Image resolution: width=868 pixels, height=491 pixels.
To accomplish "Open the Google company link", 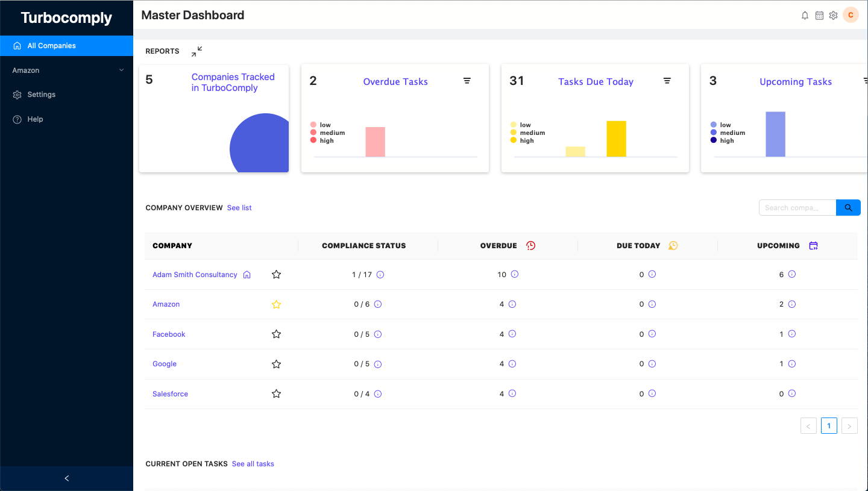I will pos(165,364).
